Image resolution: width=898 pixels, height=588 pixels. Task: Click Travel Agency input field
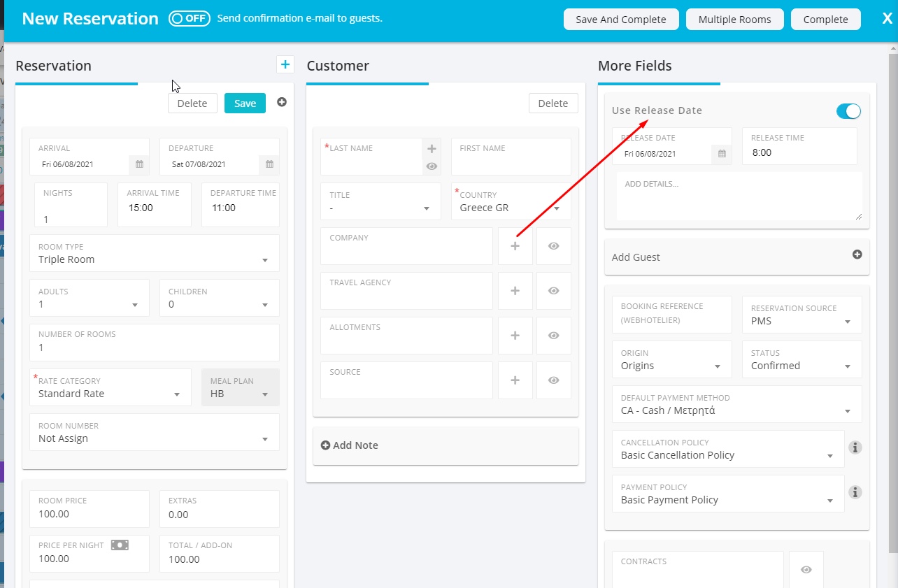407,291
